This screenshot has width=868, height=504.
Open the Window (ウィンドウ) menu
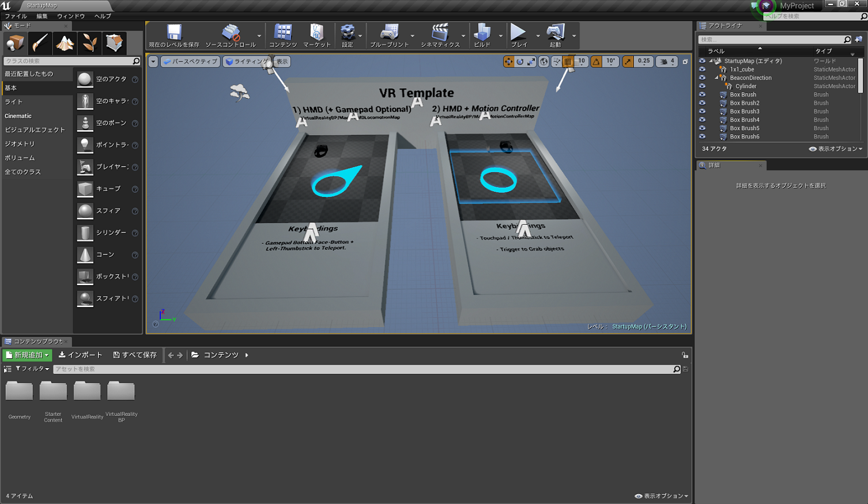click(71, 16)
